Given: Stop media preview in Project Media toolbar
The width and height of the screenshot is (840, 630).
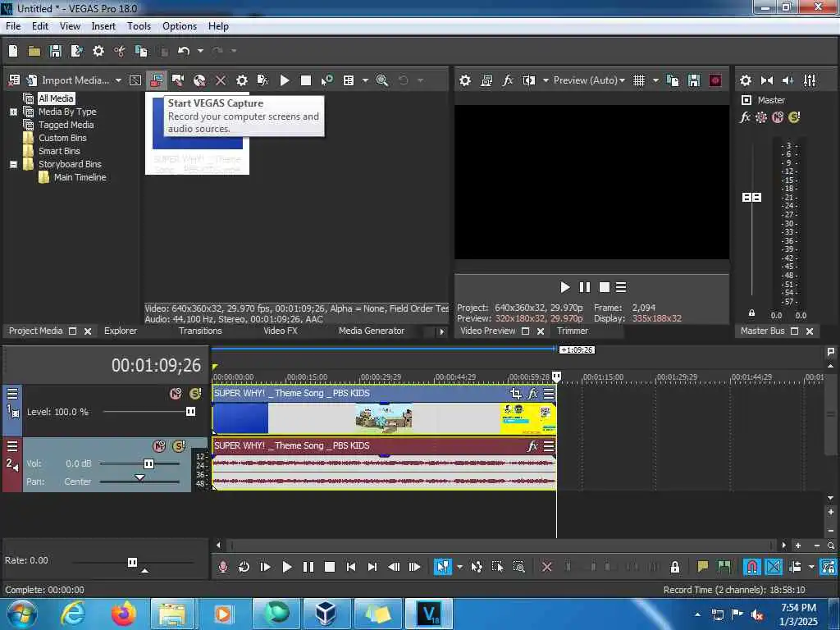Looking at the screenshot, I should tap(306, 80).
